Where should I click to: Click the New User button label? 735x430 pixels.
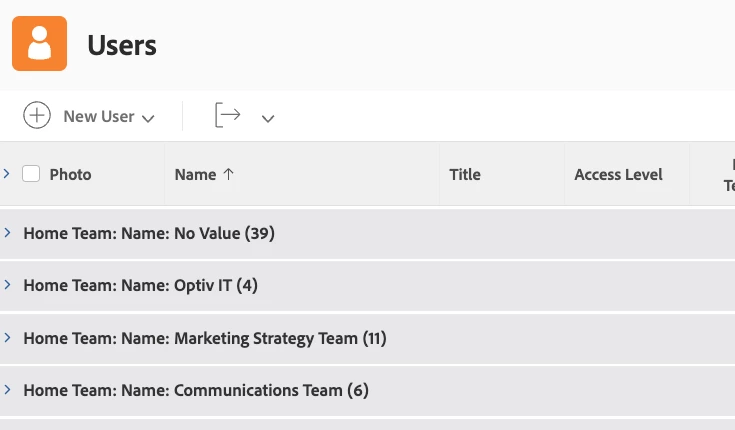tap(98, 116)
